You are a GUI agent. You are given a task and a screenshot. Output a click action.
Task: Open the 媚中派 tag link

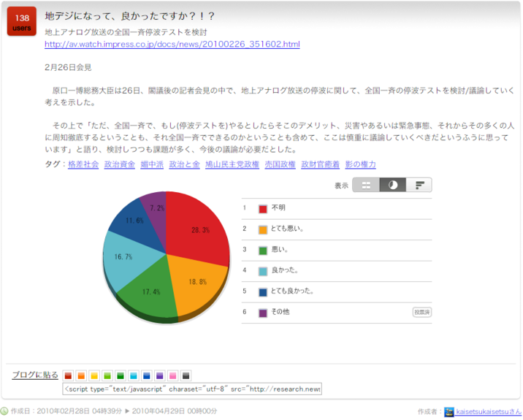152,164
